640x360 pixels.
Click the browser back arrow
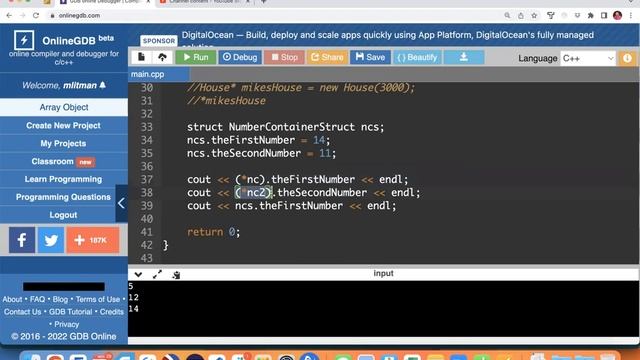(x=9, y=16)
